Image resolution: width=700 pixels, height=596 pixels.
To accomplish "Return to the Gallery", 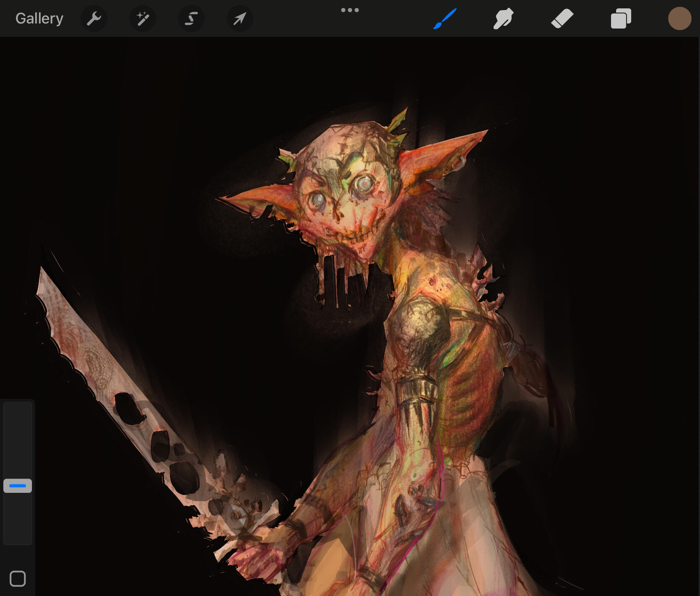I will coord(39,18).
